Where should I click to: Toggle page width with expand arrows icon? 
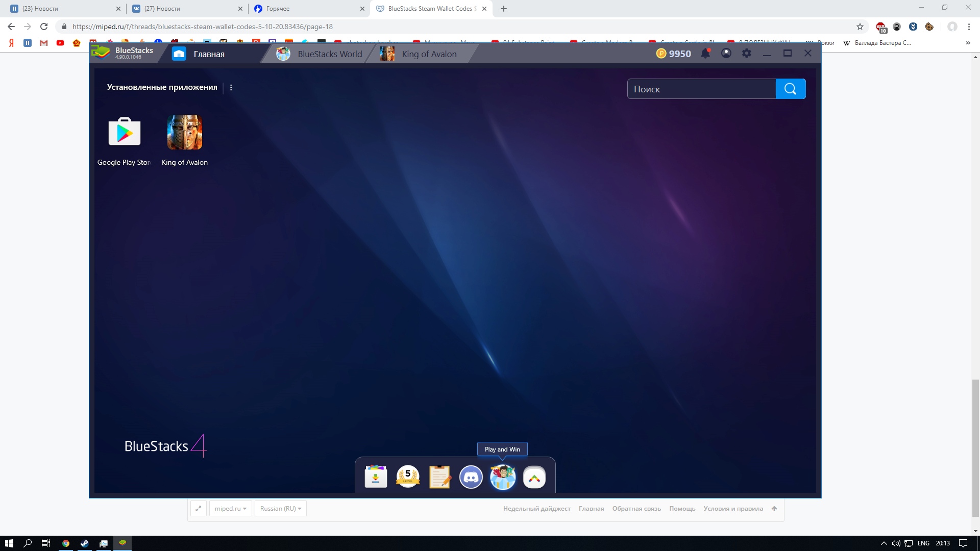pos(199,509)
